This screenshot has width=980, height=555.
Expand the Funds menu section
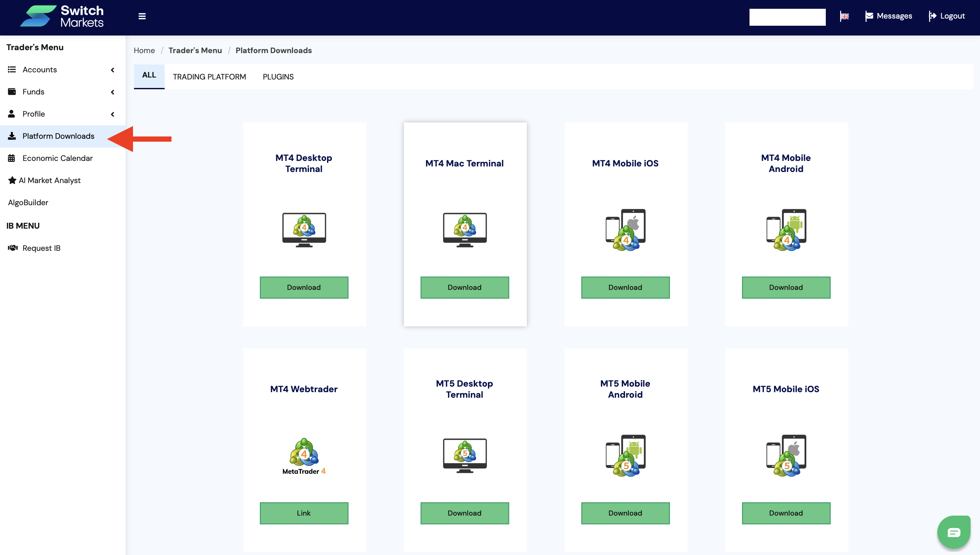112,92
